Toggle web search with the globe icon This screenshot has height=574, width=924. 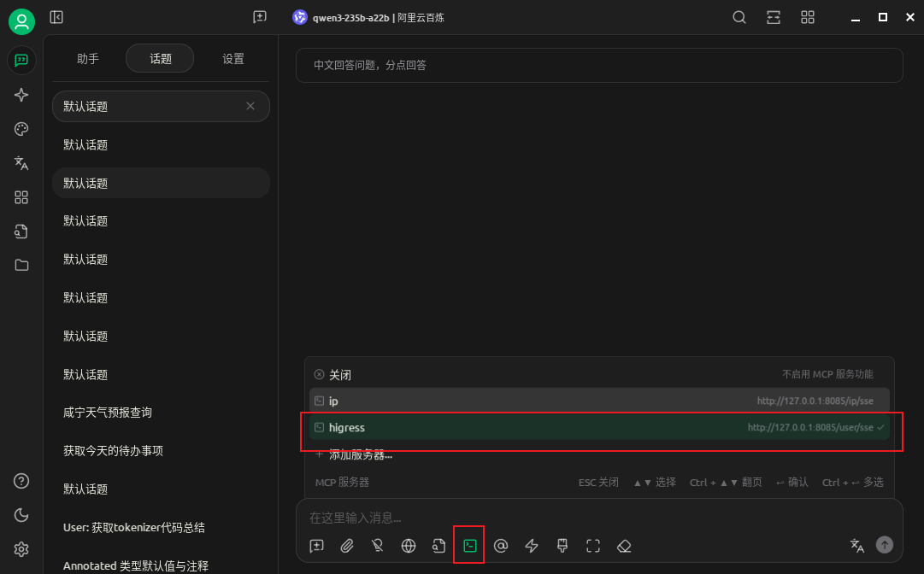pyautogui.click(x=408, y=546)
